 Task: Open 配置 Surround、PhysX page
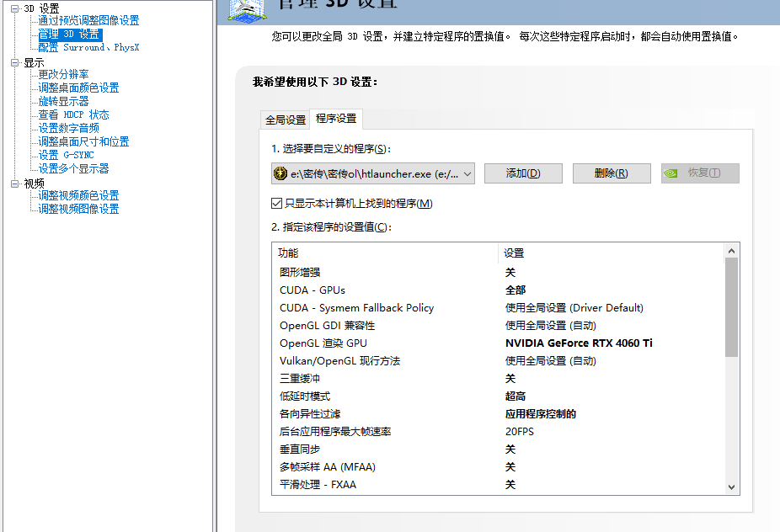pyautogui.click(x=88, y=48)
